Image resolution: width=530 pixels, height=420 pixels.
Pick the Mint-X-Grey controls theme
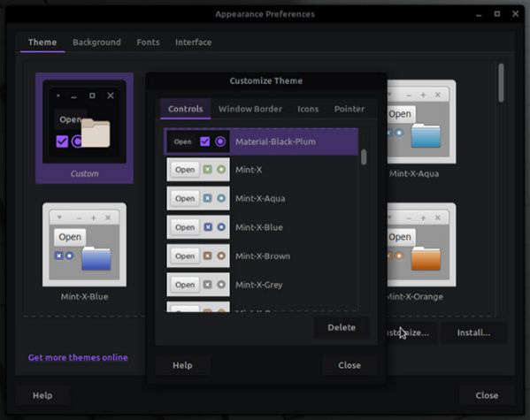pos(261,285)
